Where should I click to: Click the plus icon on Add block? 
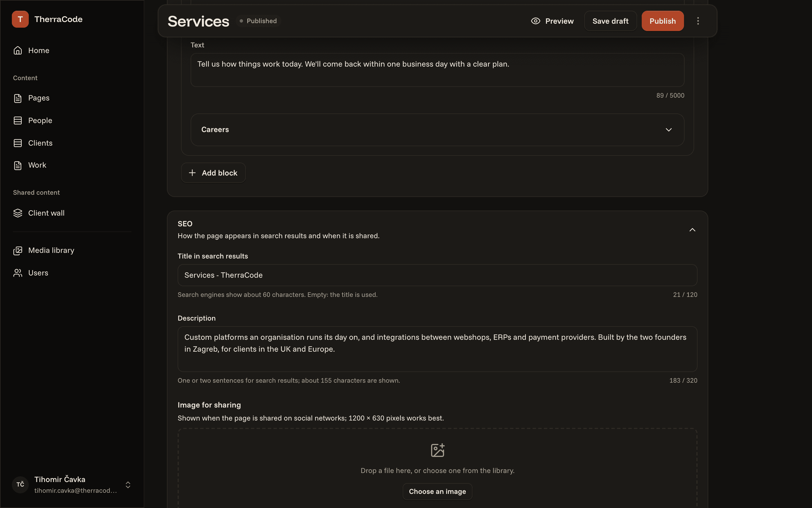pyautogui.click(x=192, y=173)
